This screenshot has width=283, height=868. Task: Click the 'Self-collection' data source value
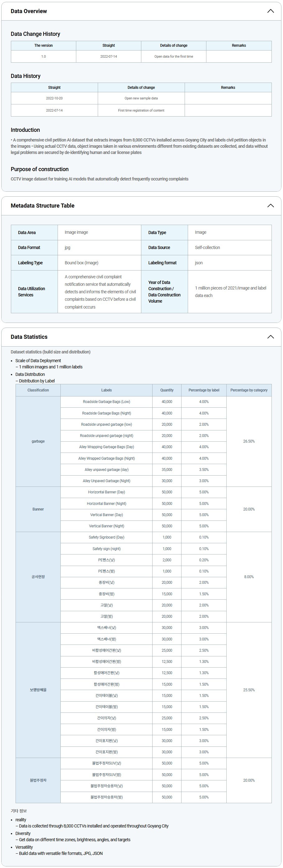[207, 248]
